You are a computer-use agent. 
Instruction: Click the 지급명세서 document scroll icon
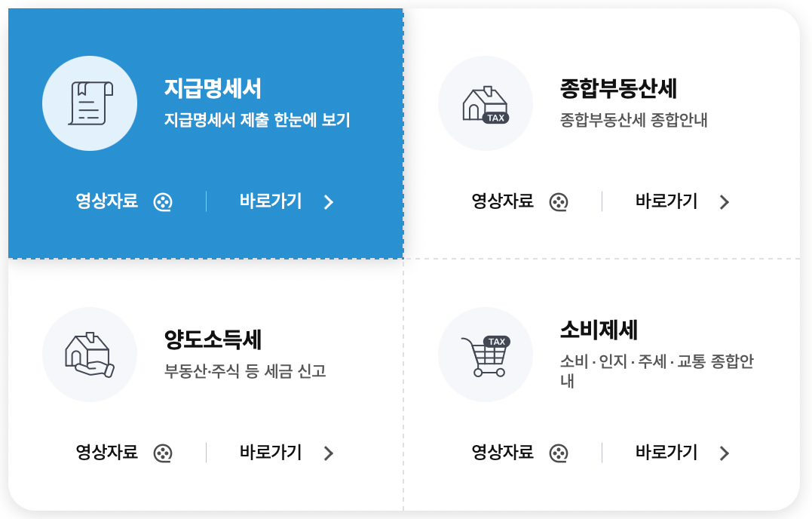pyautogui.click(x=90, y=103)
